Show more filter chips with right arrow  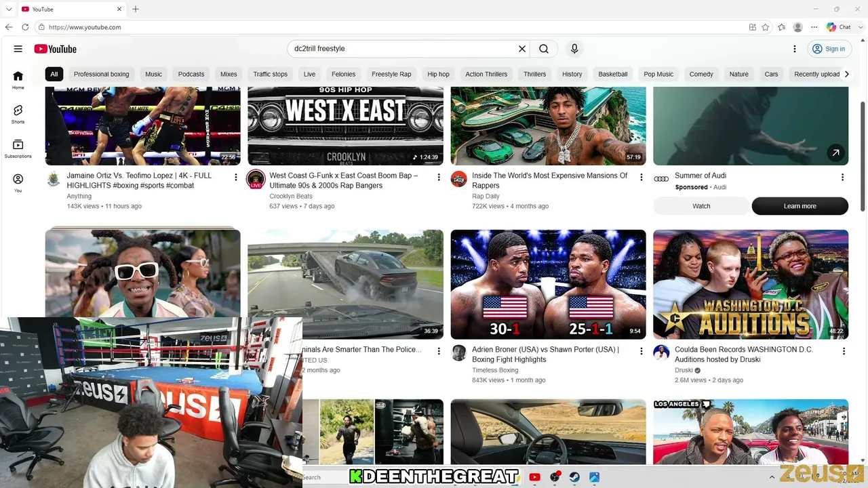pyautogui.click(x=846, y=74)
